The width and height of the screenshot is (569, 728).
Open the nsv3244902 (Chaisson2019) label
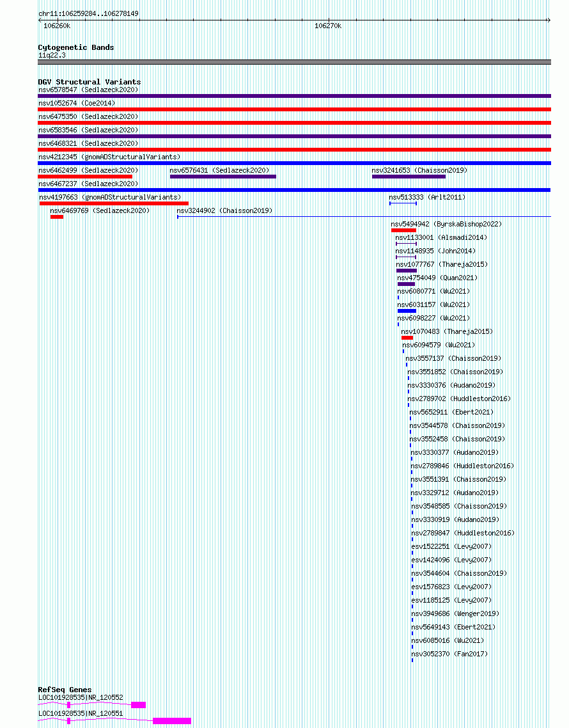[x=224, y=210]
